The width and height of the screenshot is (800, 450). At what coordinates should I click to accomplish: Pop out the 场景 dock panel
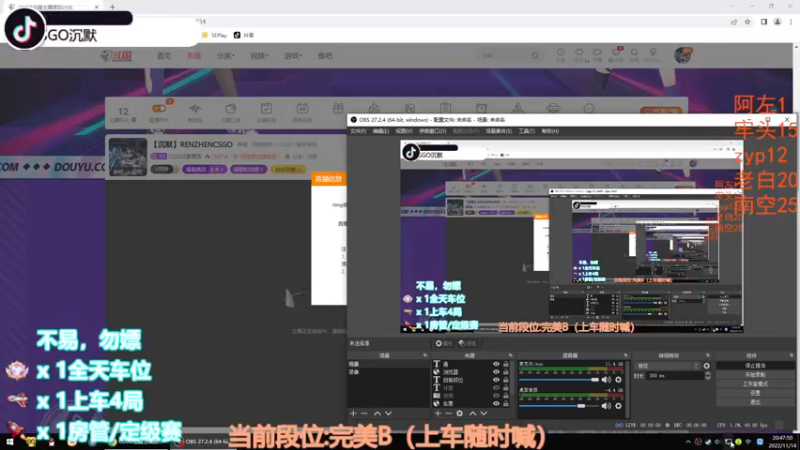pos(424,355)
